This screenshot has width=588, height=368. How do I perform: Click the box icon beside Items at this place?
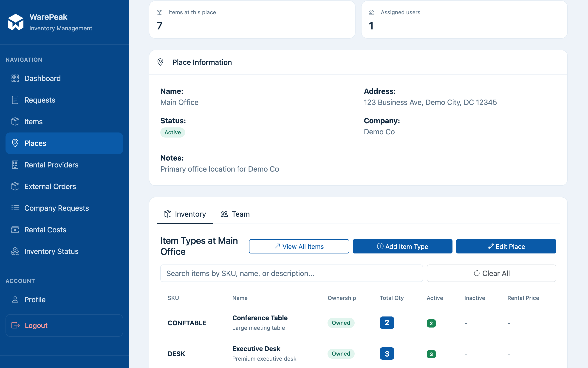[x=159, y=12]
